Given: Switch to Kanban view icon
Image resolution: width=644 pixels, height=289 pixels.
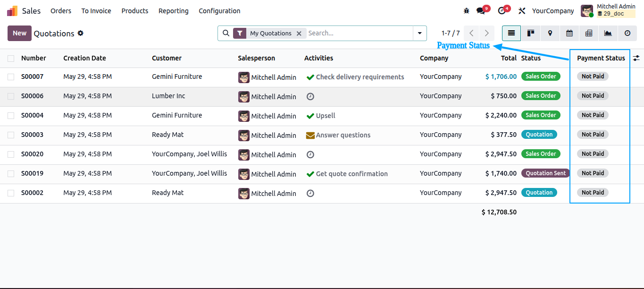Looking at the screenshot, I should (531, 33).
